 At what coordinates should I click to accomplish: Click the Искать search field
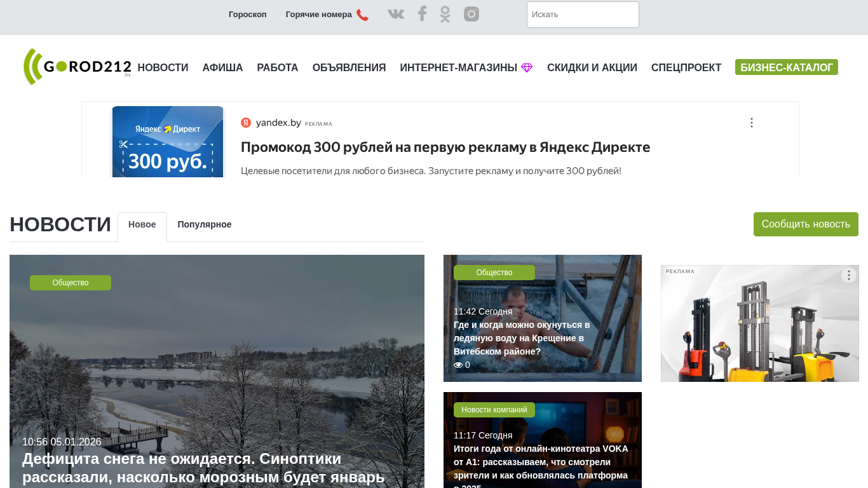582,15
